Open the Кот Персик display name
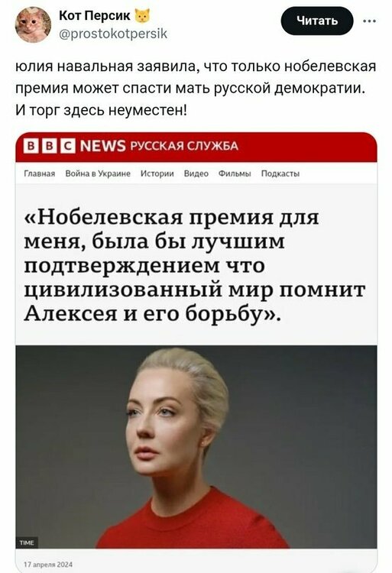 tap(95, 15)
